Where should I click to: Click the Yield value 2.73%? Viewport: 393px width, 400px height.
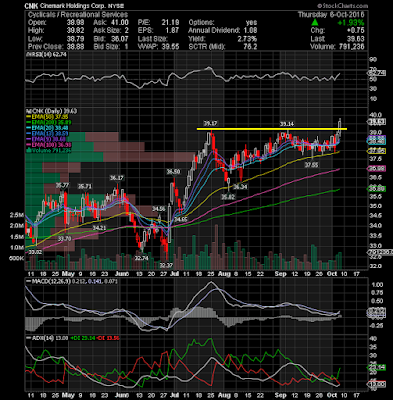pos(247,38)
